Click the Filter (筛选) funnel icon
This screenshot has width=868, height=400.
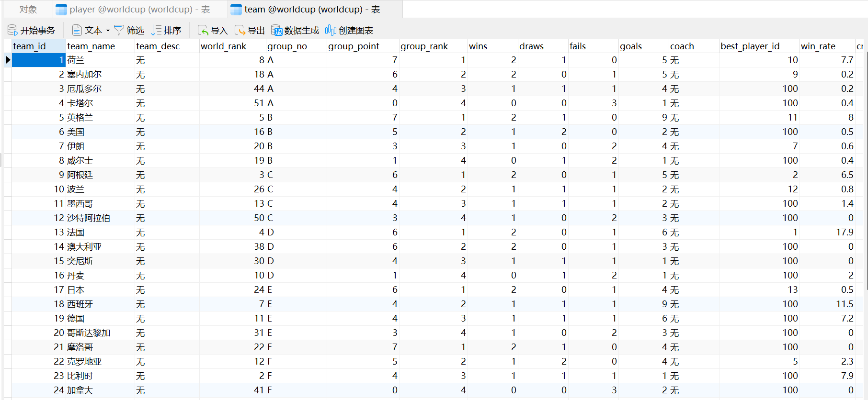pyautogui.click(x=119, y=30)
